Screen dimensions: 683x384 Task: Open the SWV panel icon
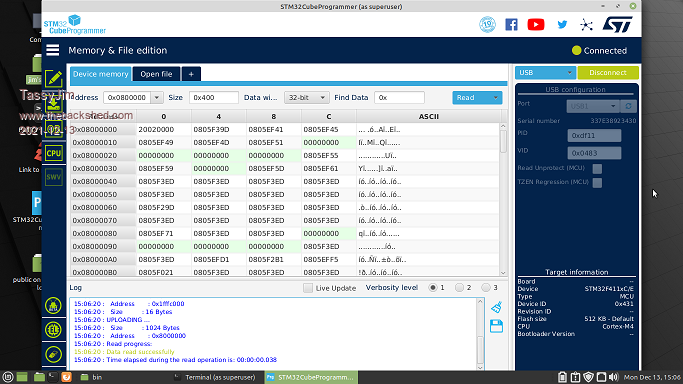coord(54,177)
